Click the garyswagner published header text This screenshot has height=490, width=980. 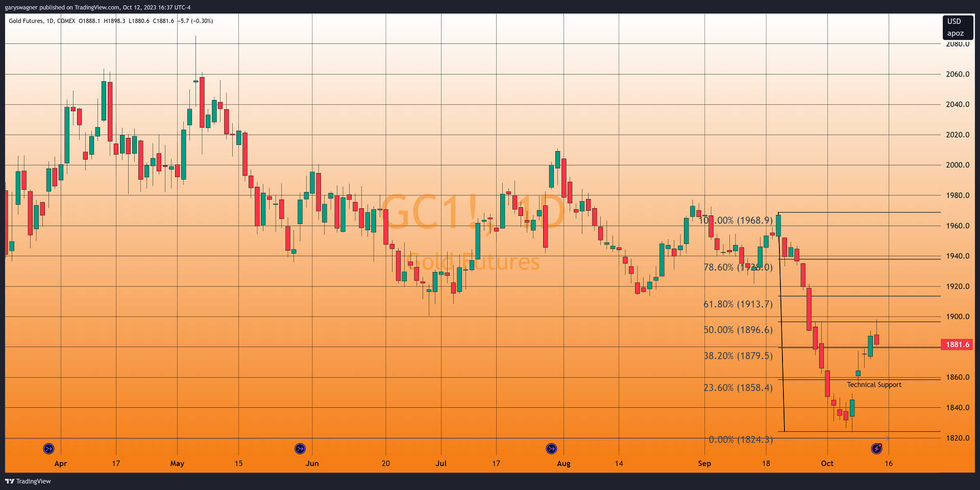97,7
